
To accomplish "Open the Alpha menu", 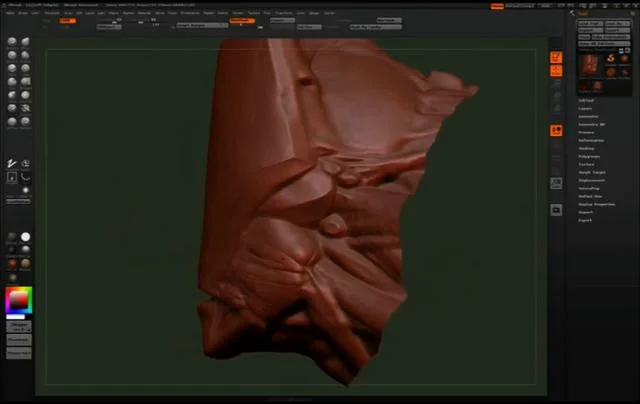I will click(x=10, y=13).
